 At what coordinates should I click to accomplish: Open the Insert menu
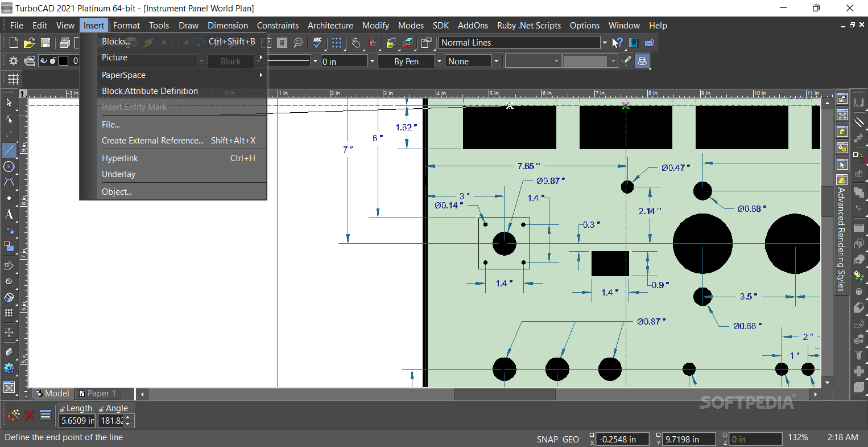coord(94,25)
